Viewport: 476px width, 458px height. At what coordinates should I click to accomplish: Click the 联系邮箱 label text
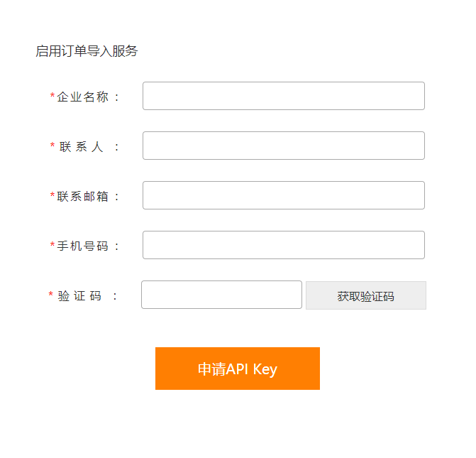pyautogui.click(x=83, y=197)
